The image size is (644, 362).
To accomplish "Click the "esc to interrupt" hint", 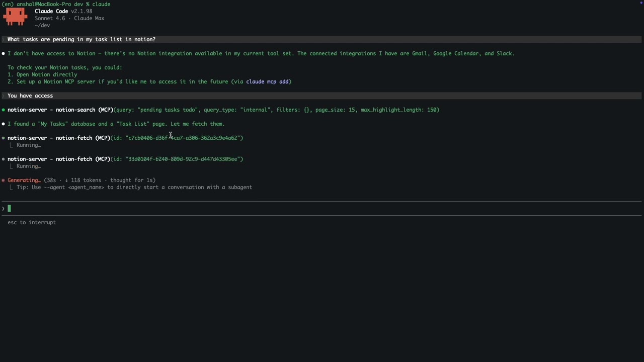I will point(32,222).
